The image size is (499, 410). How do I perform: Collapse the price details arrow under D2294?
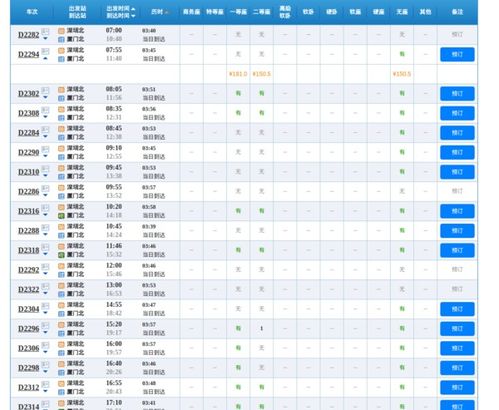45,59
